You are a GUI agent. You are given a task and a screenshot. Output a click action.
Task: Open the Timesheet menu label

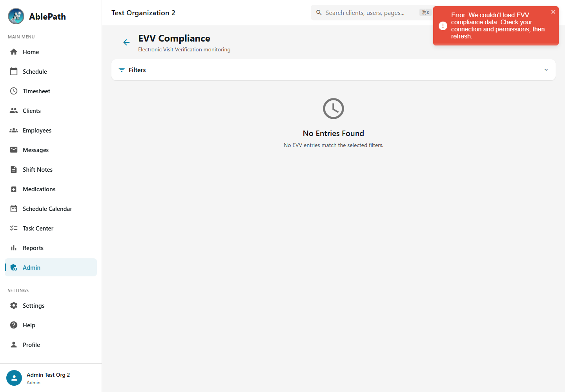coord(36,91)
